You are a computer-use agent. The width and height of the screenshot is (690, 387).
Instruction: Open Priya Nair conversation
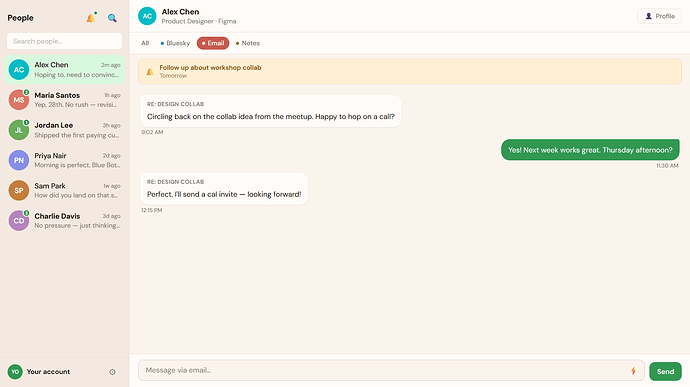coord(64,160)
